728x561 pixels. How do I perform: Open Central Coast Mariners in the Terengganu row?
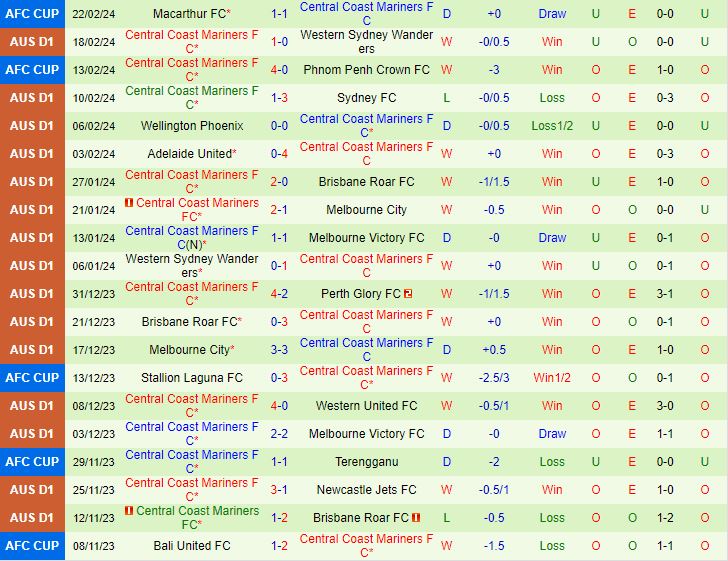tap(192, 462)
